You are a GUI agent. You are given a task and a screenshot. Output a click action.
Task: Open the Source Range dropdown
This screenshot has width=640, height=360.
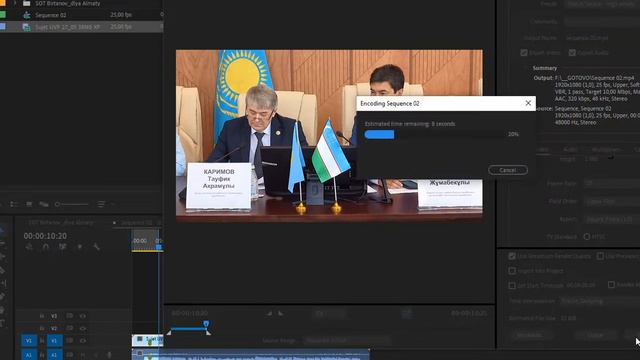(347, 340)
